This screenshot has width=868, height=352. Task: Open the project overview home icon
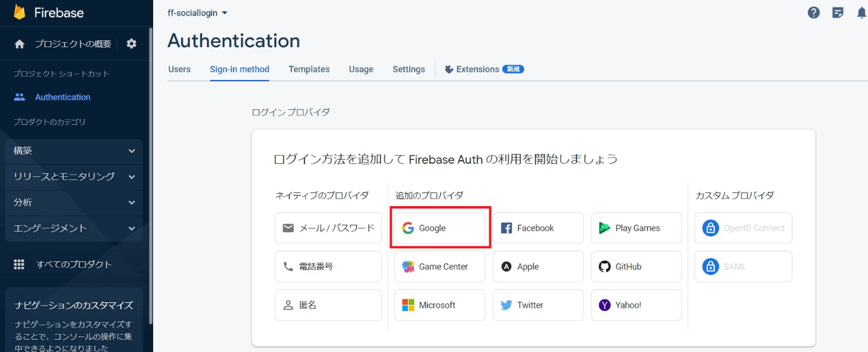click(x=20, y=44)
